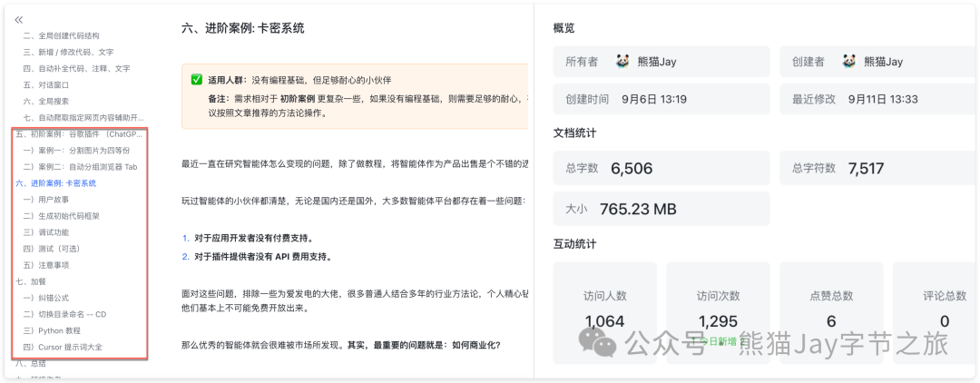Open 二)切换目录命名 -- CD entry
Screen dimensions: 980x383
tap(64, 314)
